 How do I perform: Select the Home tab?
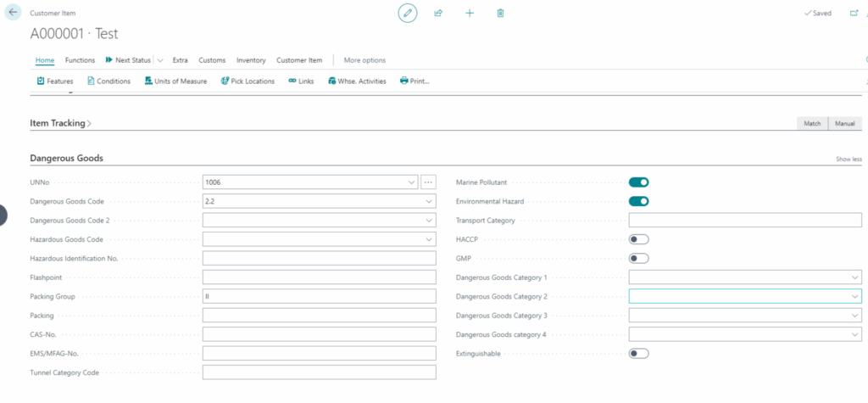click(x=45, y=60)
